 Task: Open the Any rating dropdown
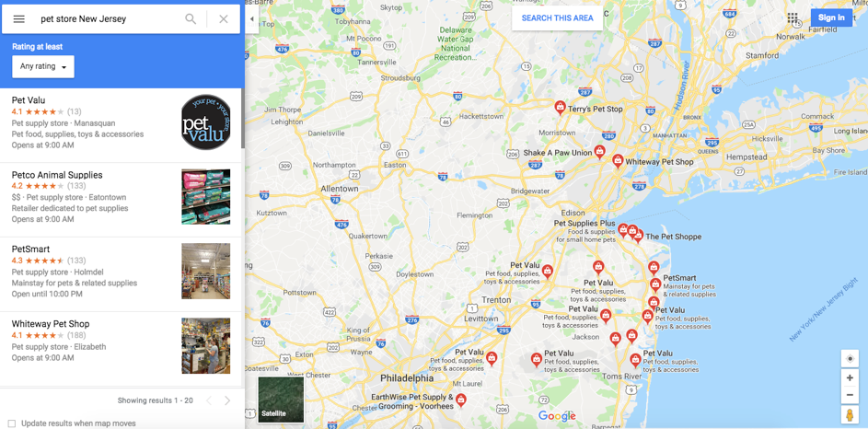(43, 66)
